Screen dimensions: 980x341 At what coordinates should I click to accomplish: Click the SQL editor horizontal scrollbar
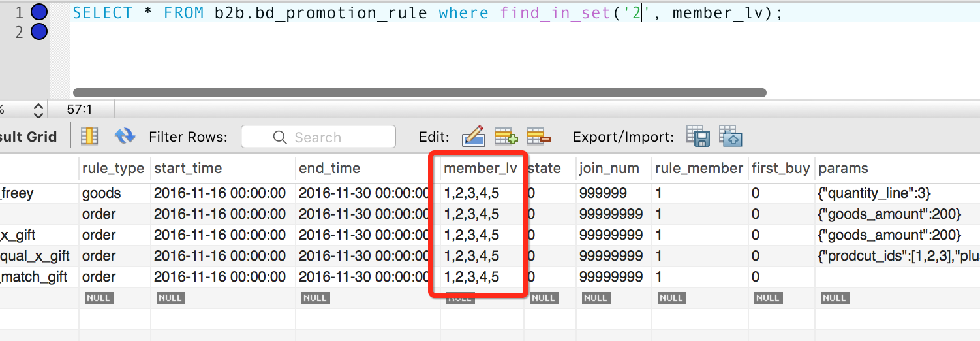(419, 93)
